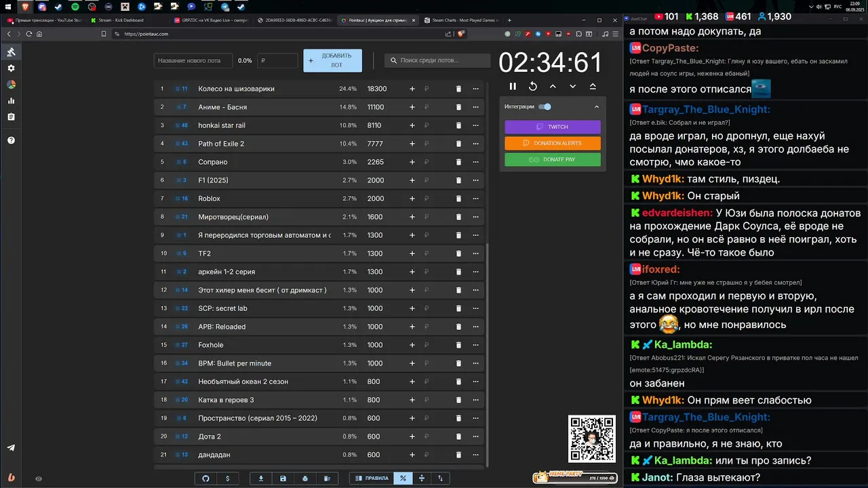
Task: Open the statistics bar-chart sidebar icon
Action: pyautogui.click(x=11, y=101)
